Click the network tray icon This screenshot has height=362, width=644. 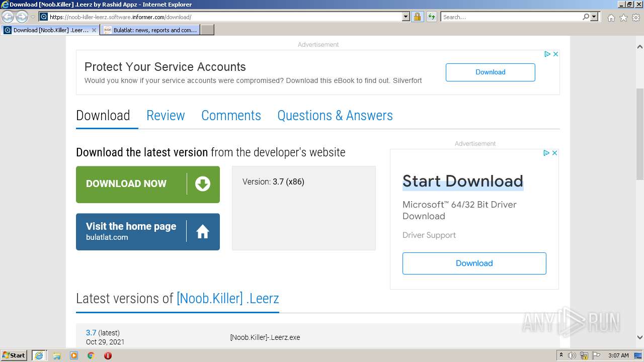coord(585,355)
